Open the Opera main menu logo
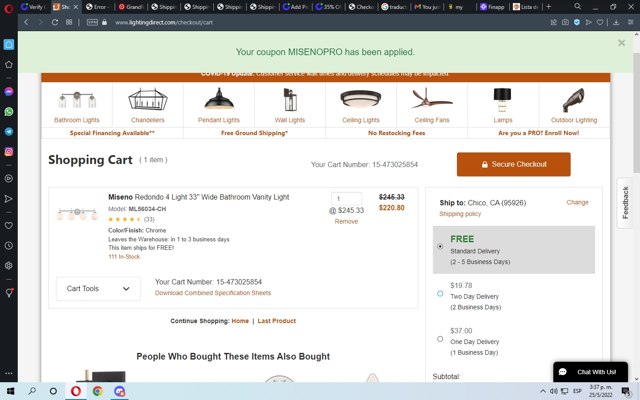The height and width of the screenshot is (400, 640). [8, 7]
